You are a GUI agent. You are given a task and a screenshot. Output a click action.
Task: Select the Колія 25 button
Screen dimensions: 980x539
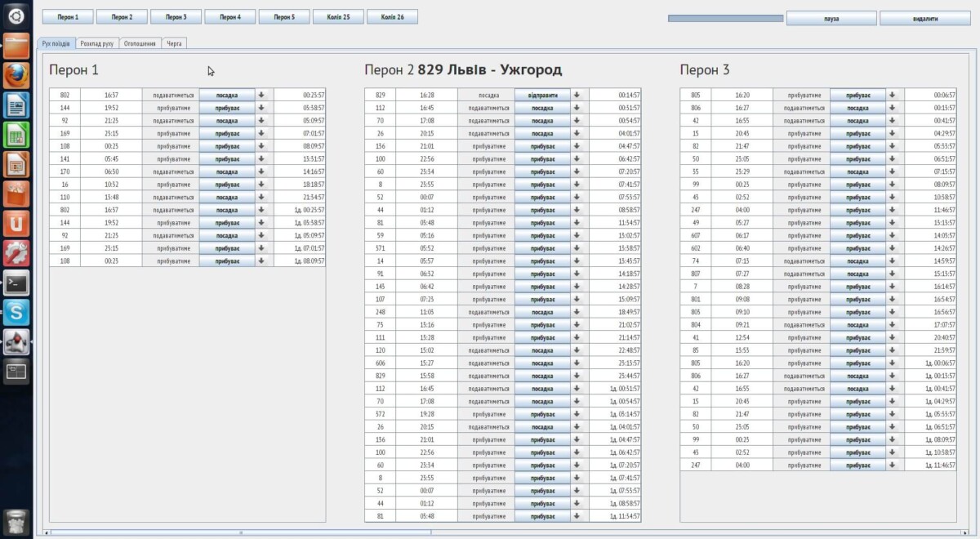(x=337, y=16)
